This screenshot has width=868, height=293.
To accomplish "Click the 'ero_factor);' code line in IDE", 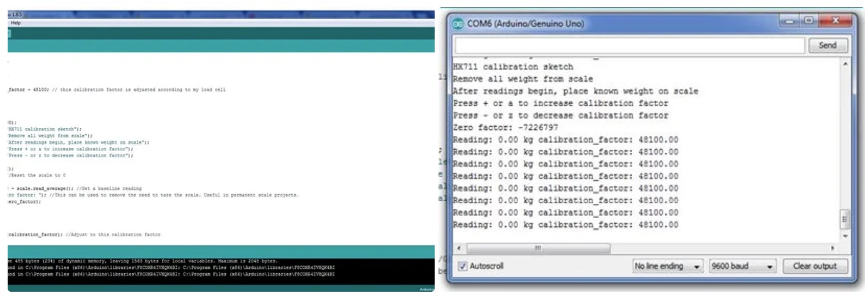I will (x=24, y=201).
